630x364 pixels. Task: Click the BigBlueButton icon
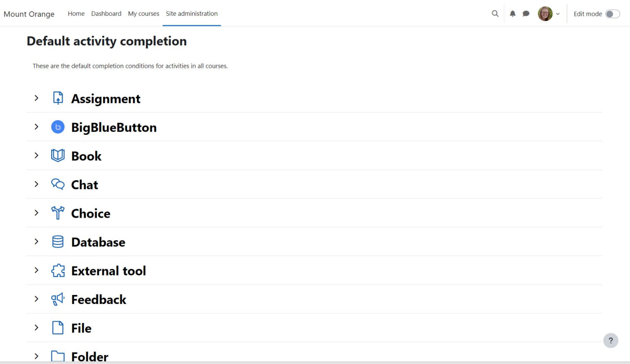58,127
